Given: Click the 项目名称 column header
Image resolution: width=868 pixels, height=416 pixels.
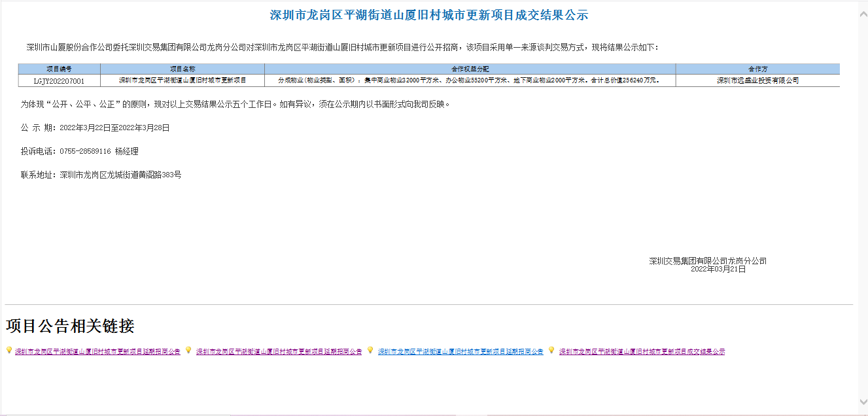Looking at the screenshot, I should coord(182,69).
